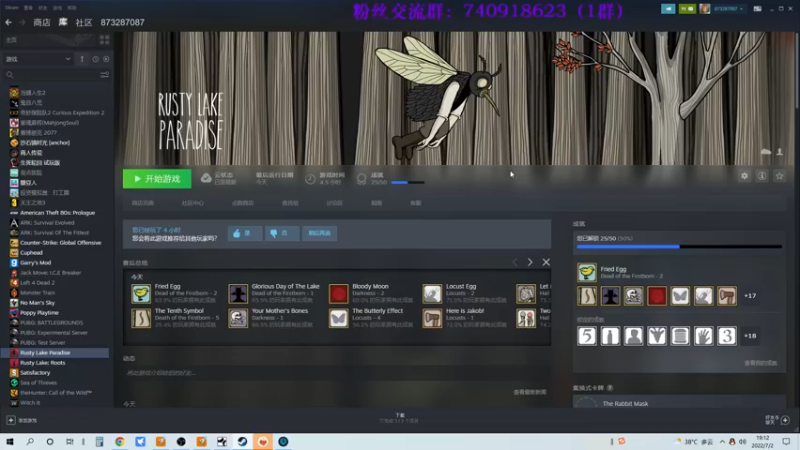Open Chrome from the taskbar
This screenshot has height=450, width=800.
click(119, 441)
